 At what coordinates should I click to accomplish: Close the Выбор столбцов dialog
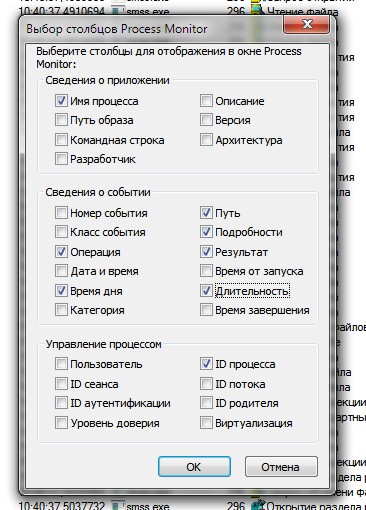[307, 24]
